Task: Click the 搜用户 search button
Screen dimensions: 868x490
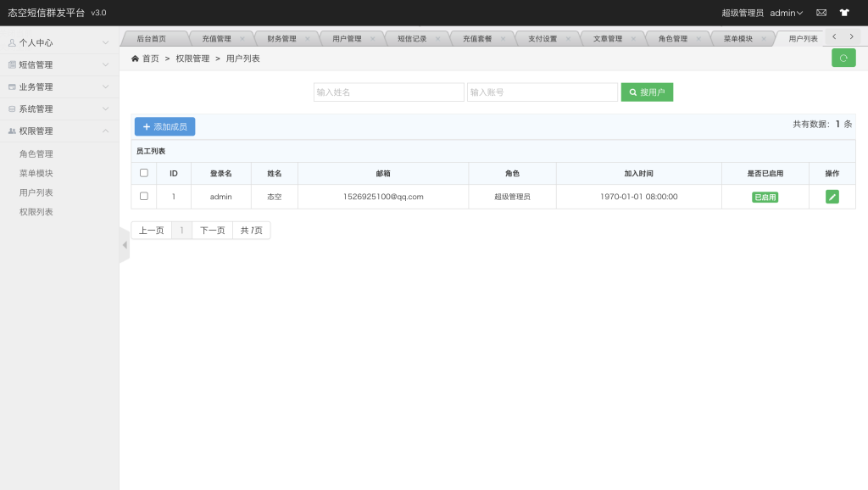Action: coord(647,92)
